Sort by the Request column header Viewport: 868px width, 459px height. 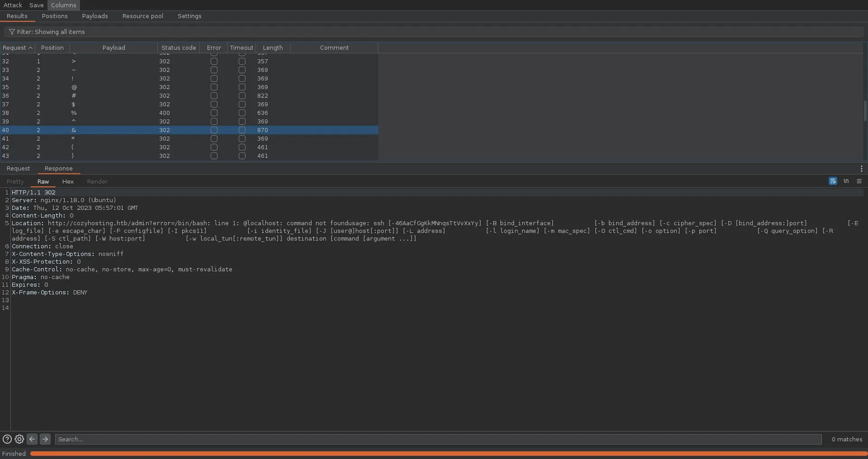pyautogui.click(x=18, y=48)
